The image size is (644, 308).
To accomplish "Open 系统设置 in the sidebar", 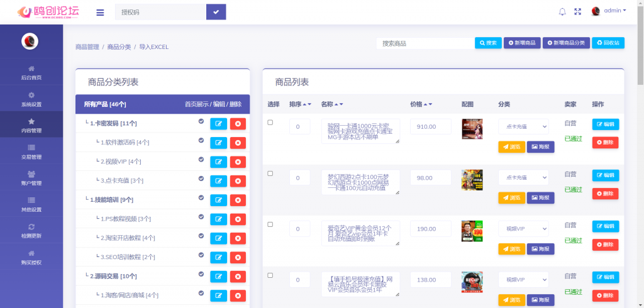I will 31,99.
